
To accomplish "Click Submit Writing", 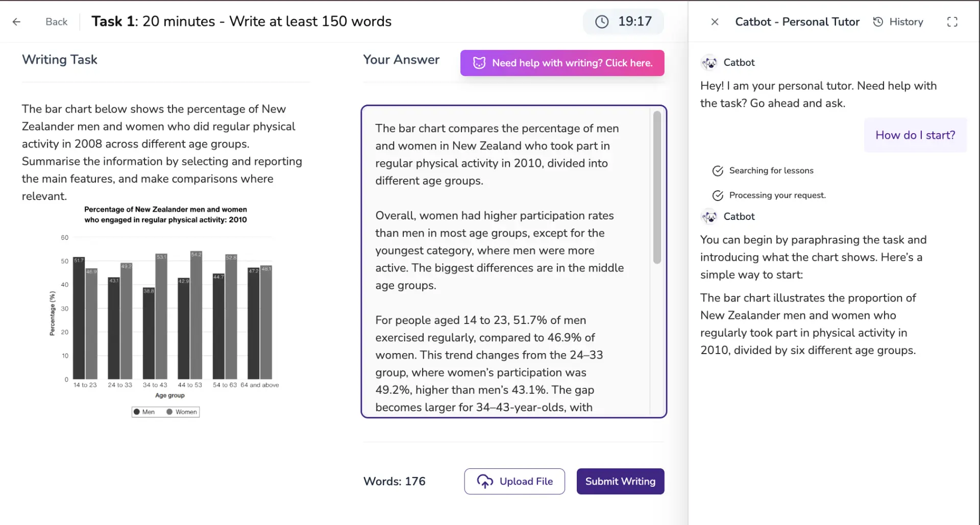I will 620,481.
